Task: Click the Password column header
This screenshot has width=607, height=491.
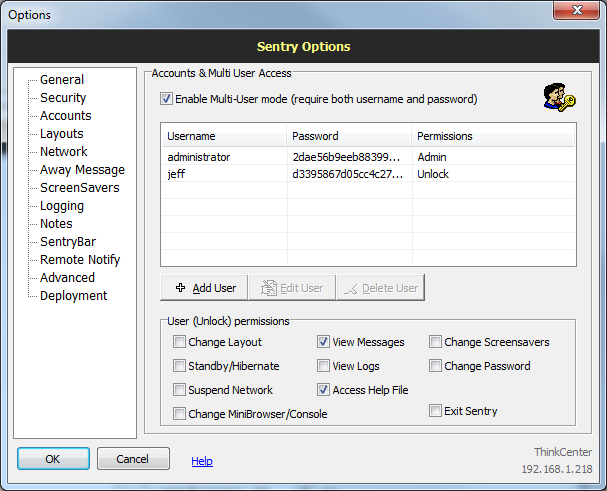Action: tap(349, 136)
